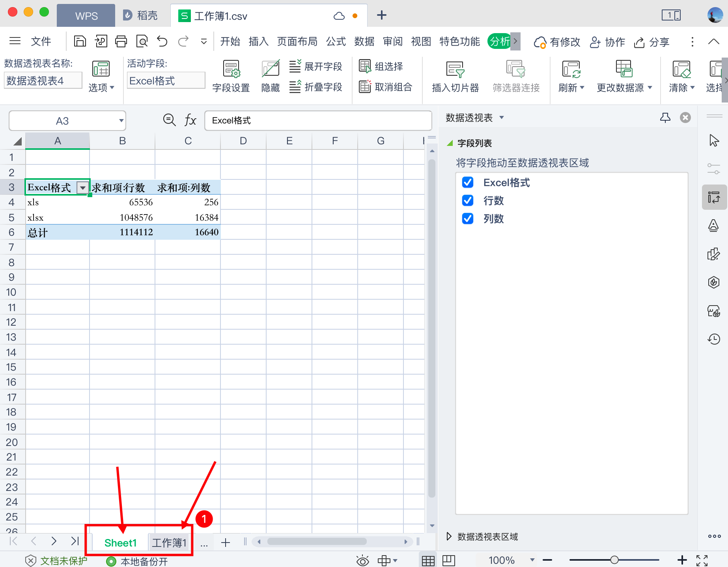728x567 pixels.
Task: Expand the 数据透视表区域 section
Action: 449,536
